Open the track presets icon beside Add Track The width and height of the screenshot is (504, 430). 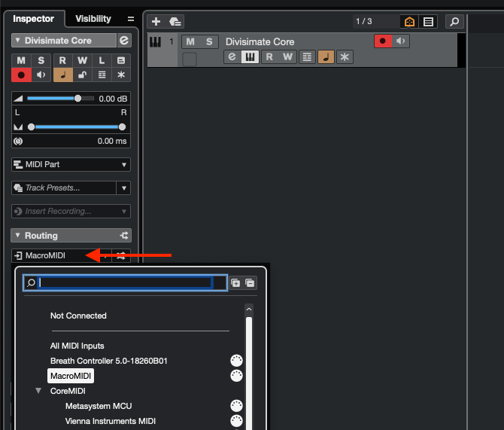[175, 22]
